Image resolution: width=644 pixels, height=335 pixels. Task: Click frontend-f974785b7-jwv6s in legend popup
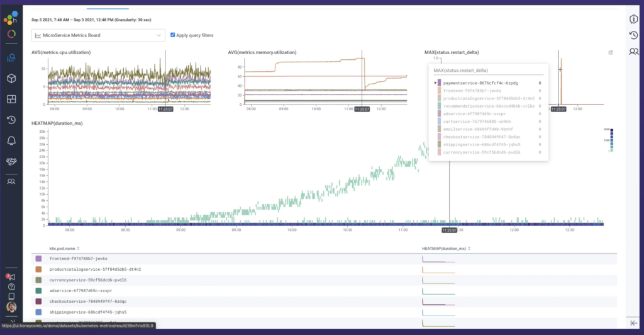pos(472,91)
